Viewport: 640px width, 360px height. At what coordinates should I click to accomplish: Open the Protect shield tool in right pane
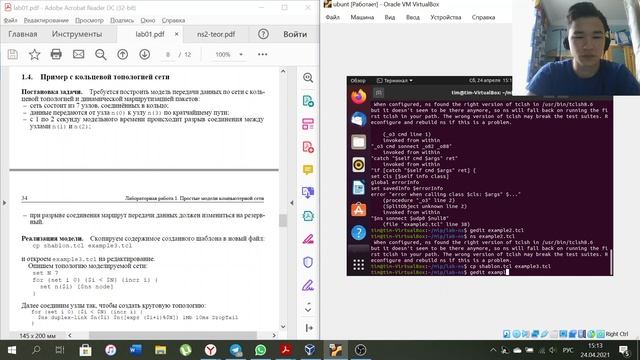point(308,262)
